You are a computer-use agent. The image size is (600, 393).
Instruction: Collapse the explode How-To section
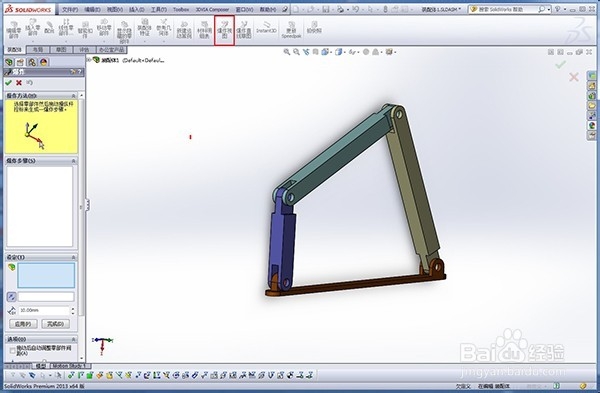click(73, 96)
